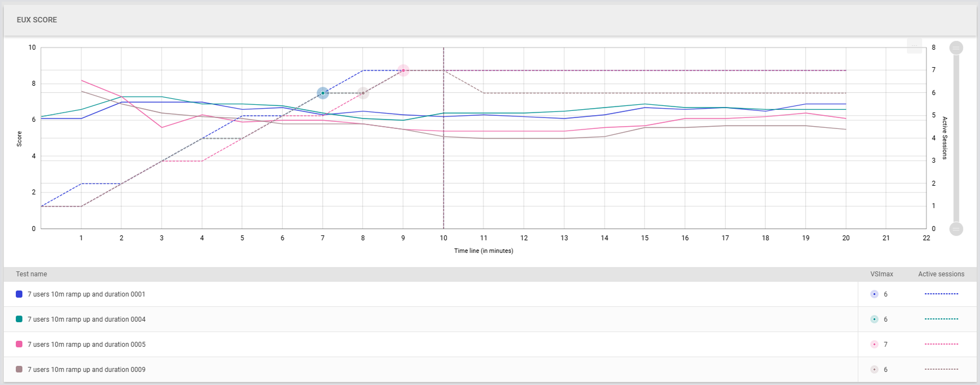Click VSImax marker icon for test 0005
980x385 pixels.
click(874, 345)
